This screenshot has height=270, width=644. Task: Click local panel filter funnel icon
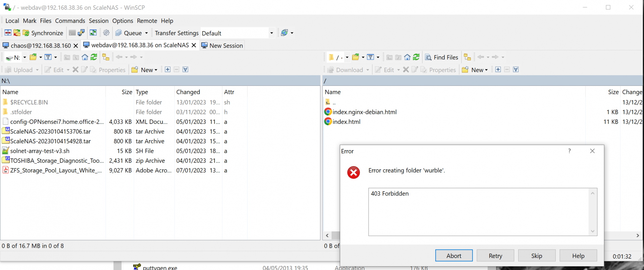click(x=48, y=57)
